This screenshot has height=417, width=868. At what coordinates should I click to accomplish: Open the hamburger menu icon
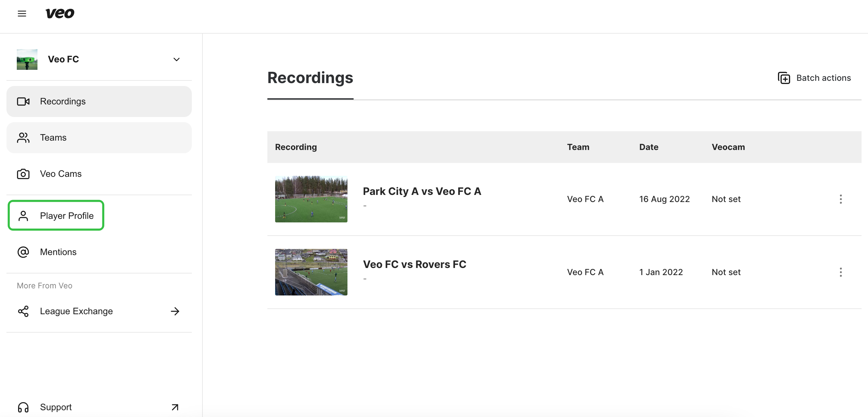click(x=22, y=14)
